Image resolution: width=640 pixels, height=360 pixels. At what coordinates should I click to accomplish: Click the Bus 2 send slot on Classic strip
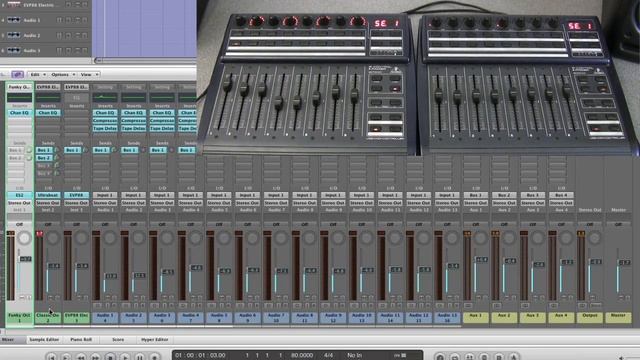44,158
